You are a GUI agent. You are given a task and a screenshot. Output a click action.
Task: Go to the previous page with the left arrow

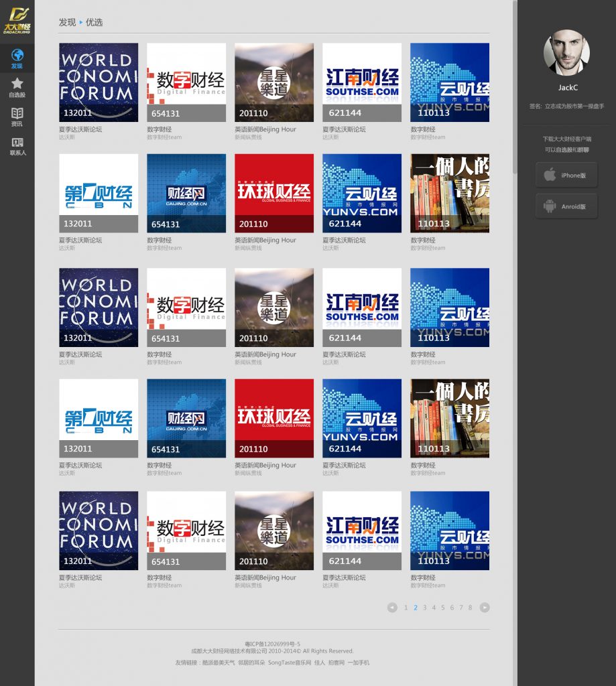coord(392,607)
